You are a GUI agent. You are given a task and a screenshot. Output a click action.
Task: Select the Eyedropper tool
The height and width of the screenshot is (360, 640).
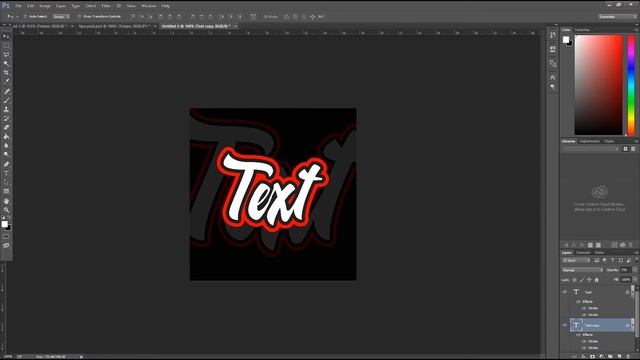6,81
